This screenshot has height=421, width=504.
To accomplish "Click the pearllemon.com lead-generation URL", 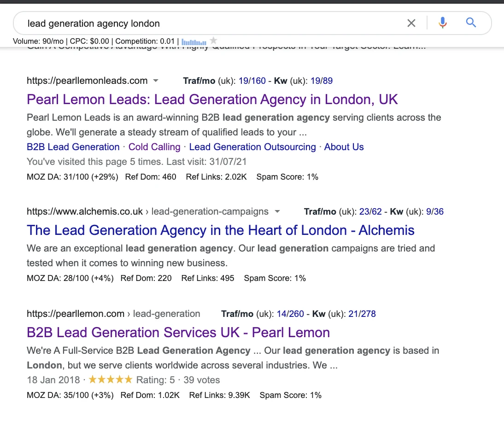I will pos(113,314).
